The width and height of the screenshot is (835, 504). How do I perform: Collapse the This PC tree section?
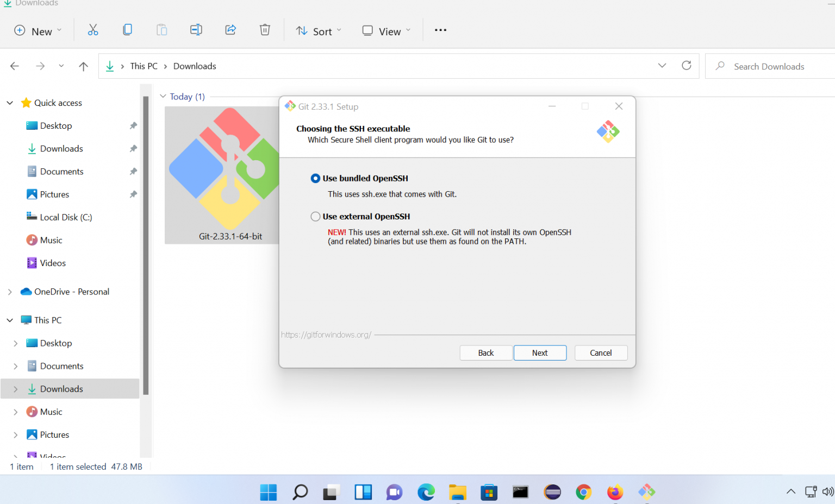coord(9,320)
